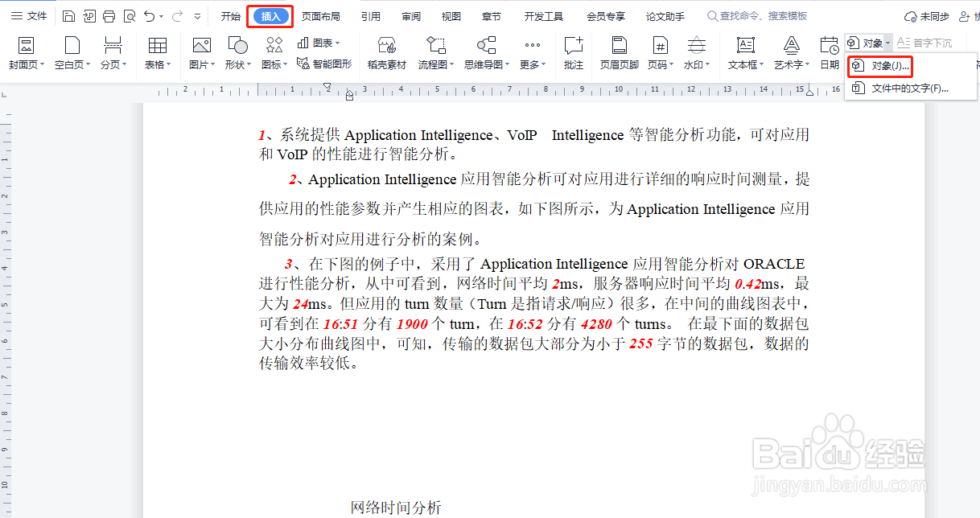This screenshot has width=980, height=518.
Task: Expand the 图片 dropdown arrow
Action: tap(214, 65)
